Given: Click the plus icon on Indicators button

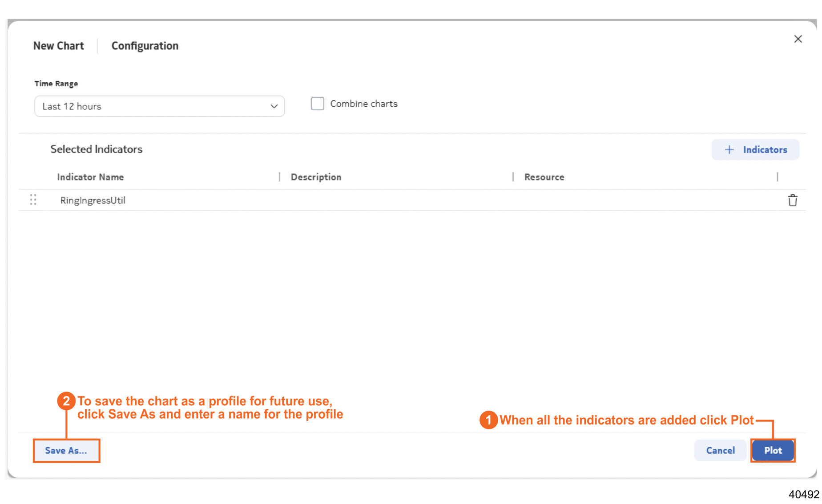Looking at the screenshot, I should pos(729,150).
